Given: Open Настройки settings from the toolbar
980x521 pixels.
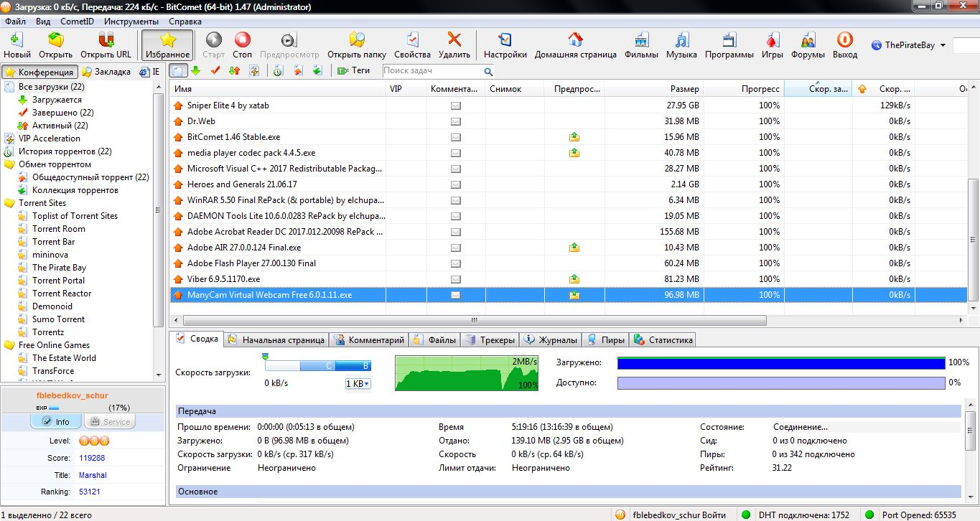Looking at the screenshot, I should coord(505,40).
